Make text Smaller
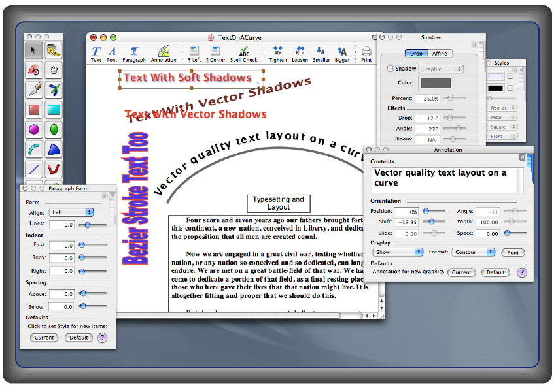 tap(321, 54)
